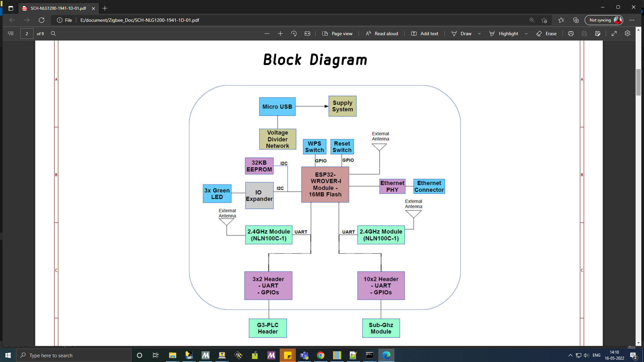
Task: Add this page to favorites
Action: (544, 20)
